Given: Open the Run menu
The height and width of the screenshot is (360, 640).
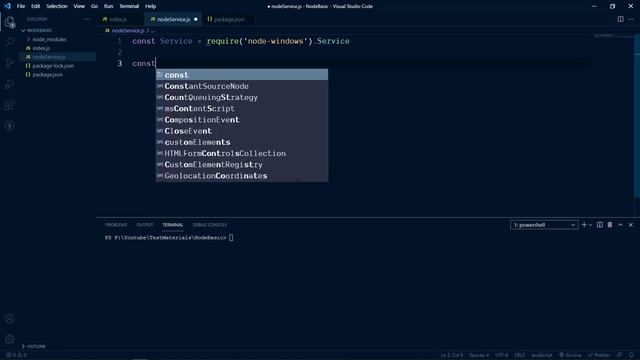Looking at the screenshot, I should tap(108, 6).
